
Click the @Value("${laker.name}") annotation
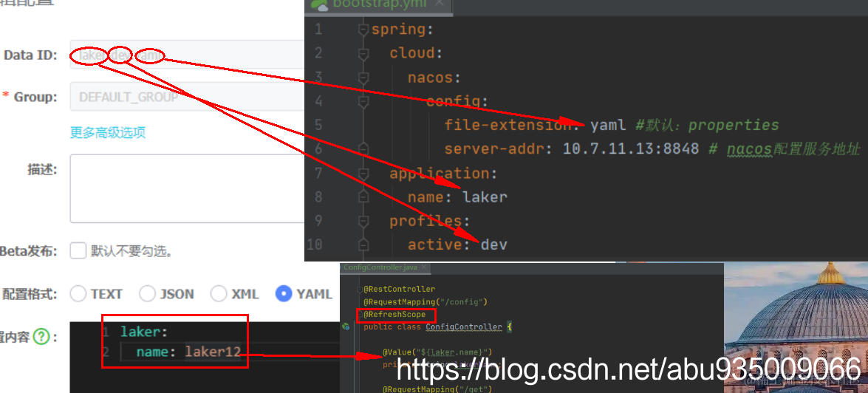point(437,352)
